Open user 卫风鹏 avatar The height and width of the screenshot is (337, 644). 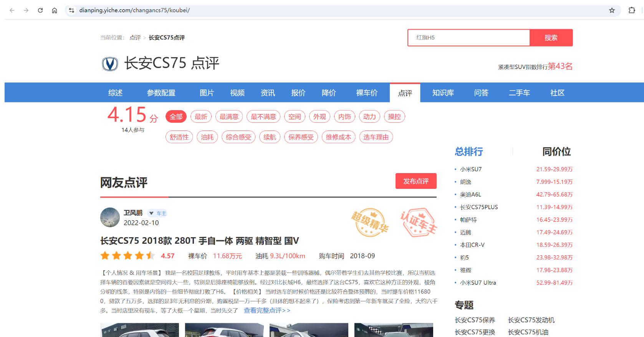(x=110, y=217)
